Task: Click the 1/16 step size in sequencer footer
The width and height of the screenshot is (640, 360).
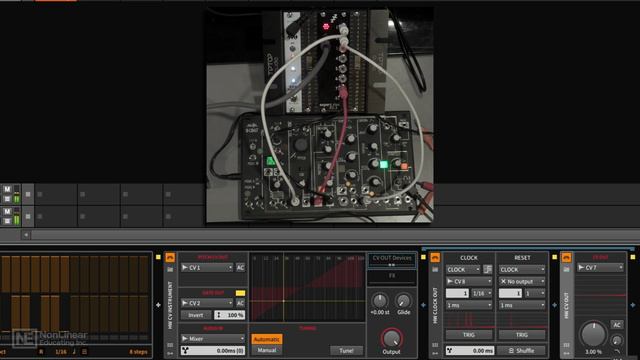Action: (61, 351)
